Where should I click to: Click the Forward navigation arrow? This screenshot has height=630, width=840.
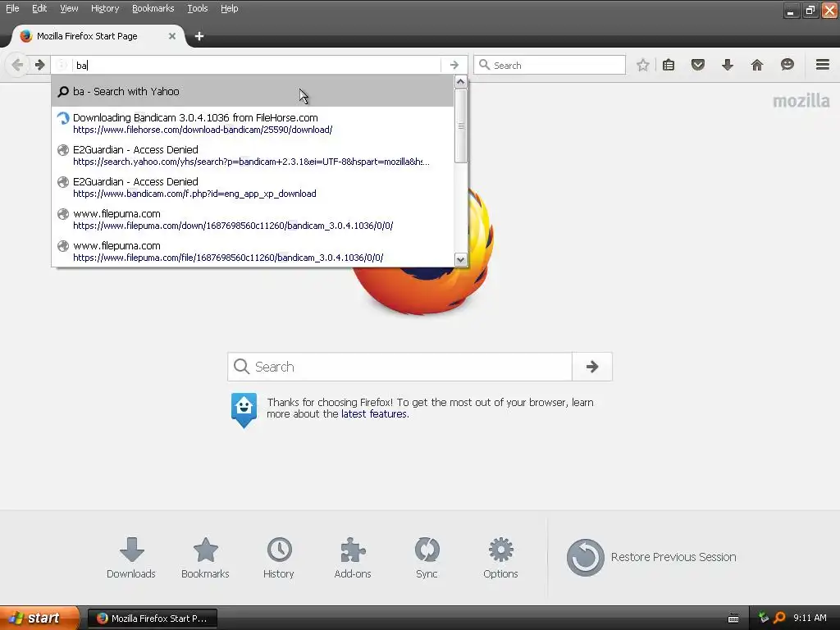coord(39,66)
